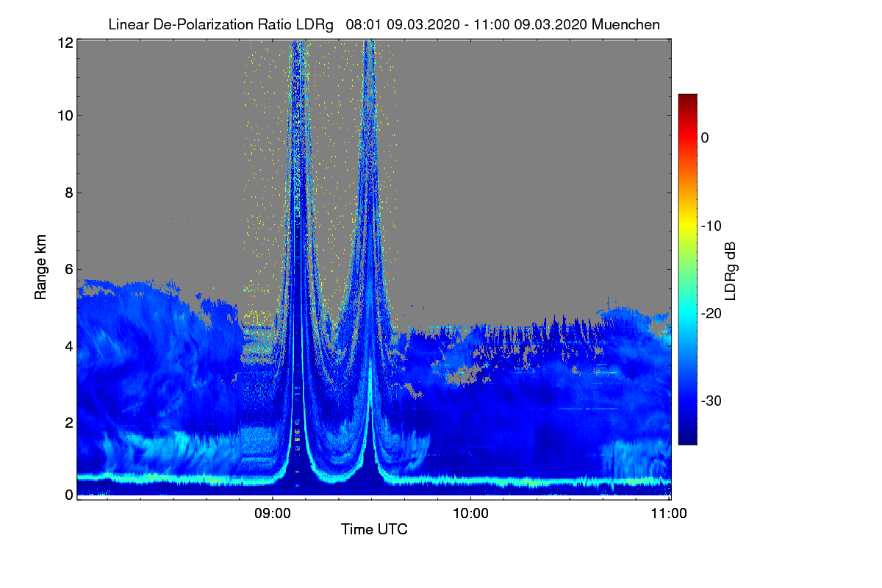Click the 'Time UTC' x-axis label
This screenshot has width=882, height=588.
click(x=374, y=529)
